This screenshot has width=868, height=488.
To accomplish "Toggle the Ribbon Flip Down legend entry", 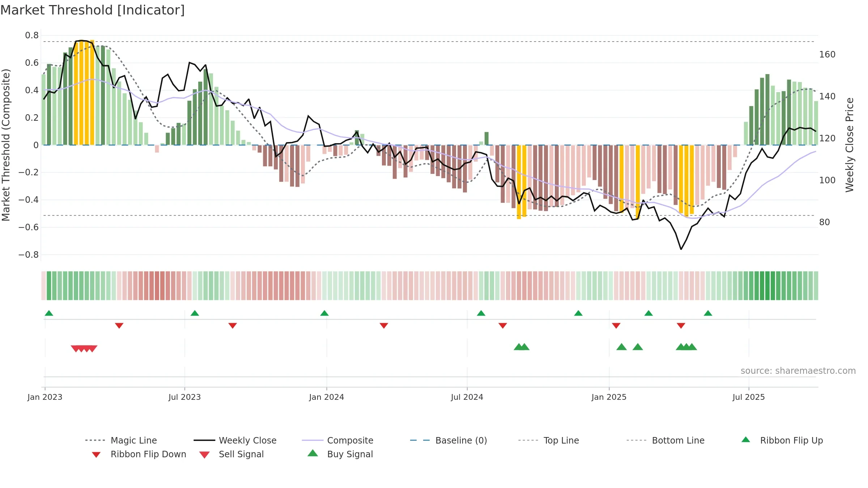I will (x=139, y=454).
